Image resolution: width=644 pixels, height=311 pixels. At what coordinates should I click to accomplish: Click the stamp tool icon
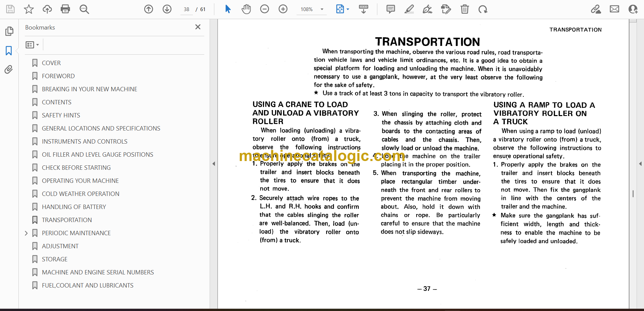446,9
